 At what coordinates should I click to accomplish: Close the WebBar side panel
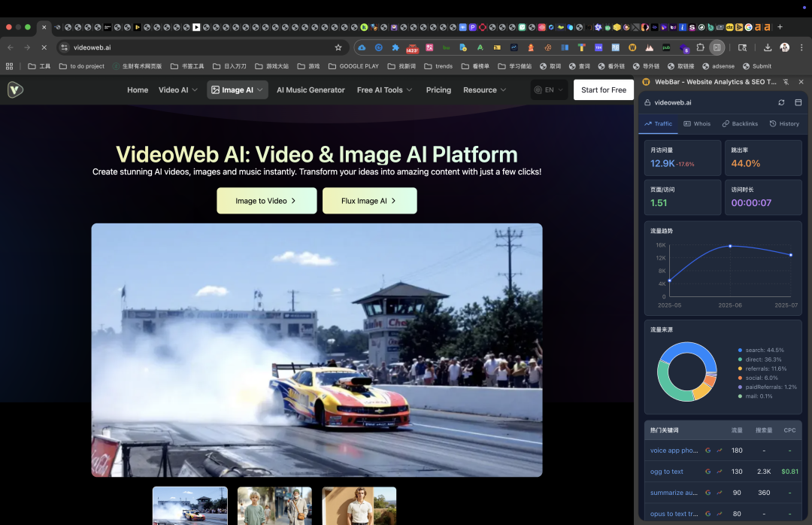[801, 82]
